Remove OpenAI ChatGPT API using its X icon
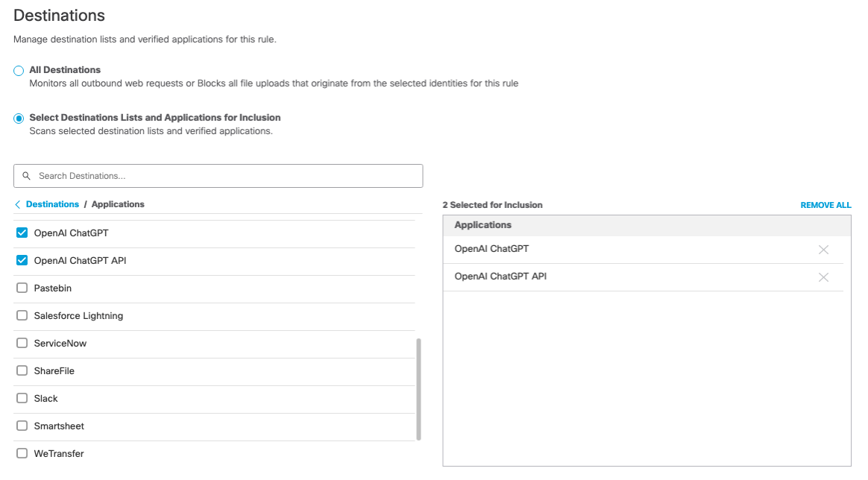The width and height of the screenshot is (868, 480). (823, 277)
